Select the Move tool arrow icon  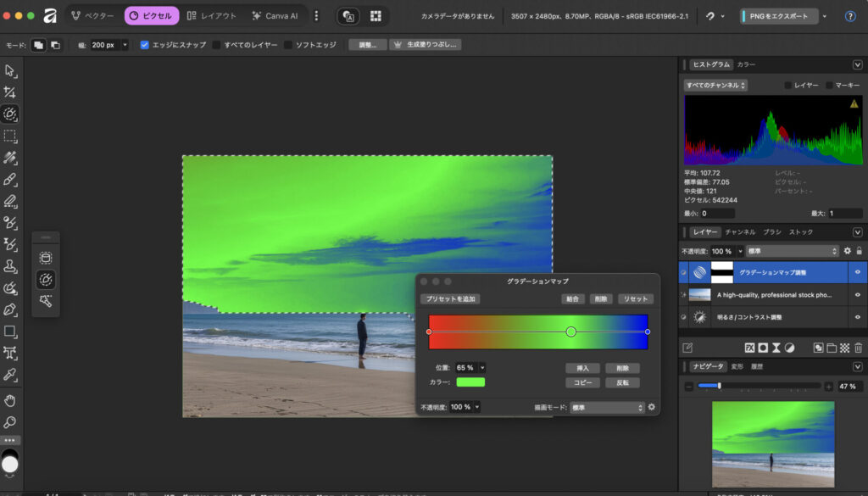coord(10,70)
